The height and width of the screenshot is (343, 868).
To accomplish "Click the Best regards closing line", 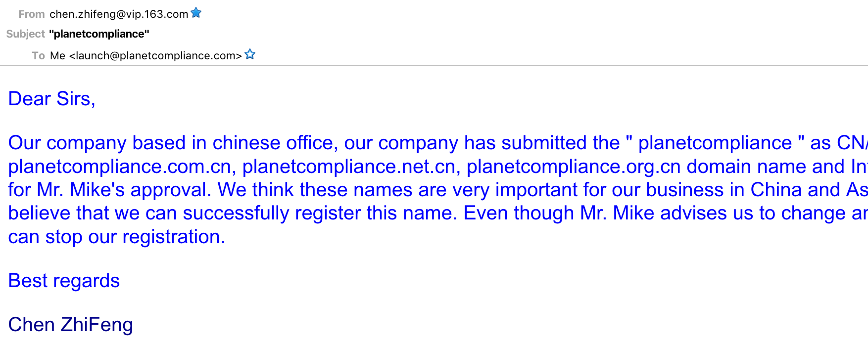I will 64,281.
